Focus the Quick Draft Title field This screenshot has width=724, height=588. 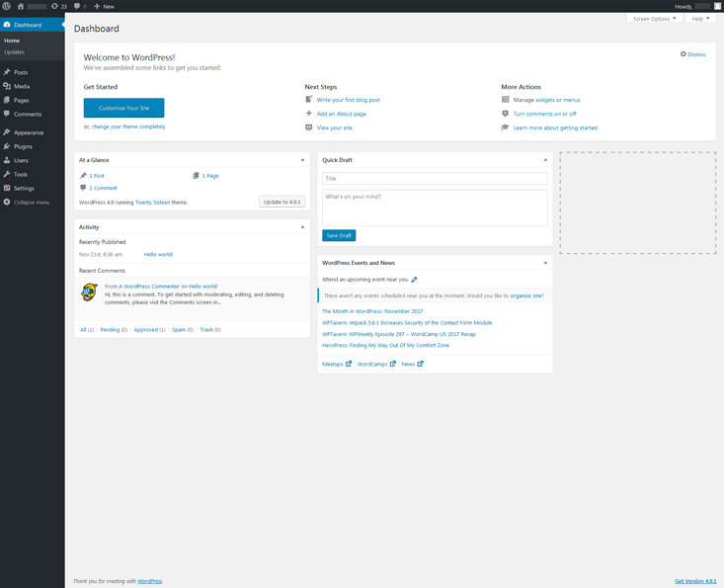[x=435, y=178]
